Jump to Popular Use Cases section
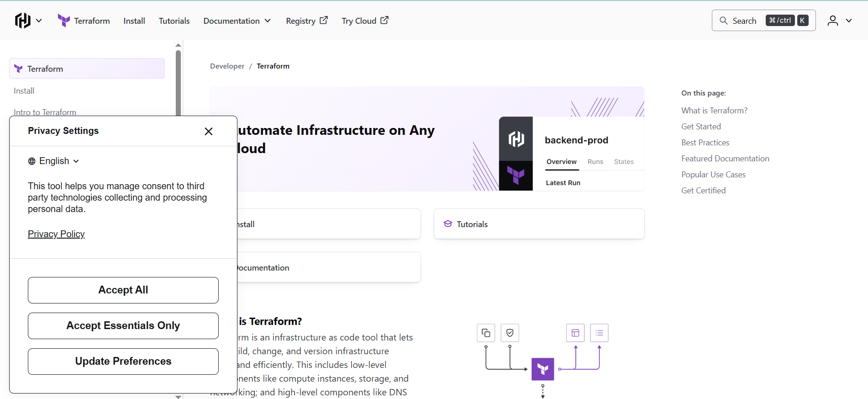 pos(713,174)
